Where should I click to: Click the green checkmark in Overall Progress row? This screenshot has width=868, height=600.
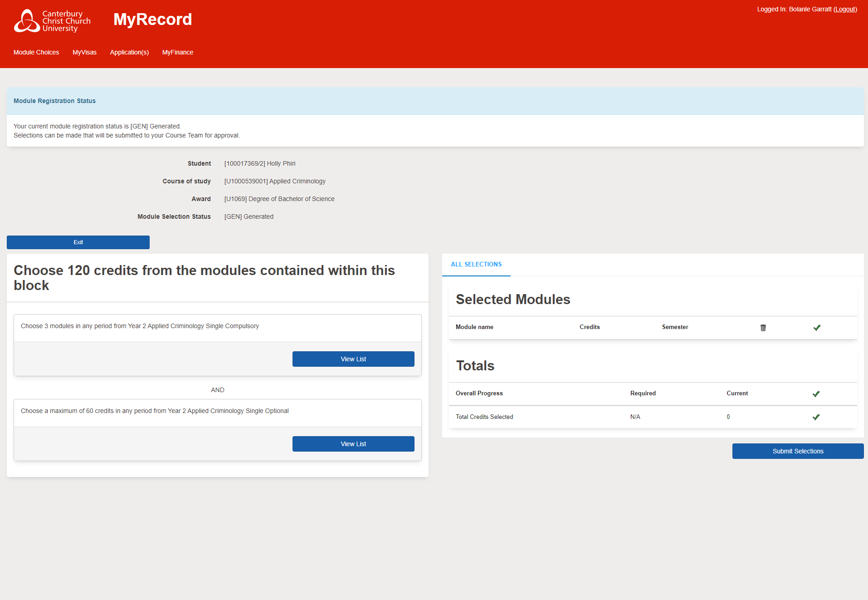tap(816, 394)
